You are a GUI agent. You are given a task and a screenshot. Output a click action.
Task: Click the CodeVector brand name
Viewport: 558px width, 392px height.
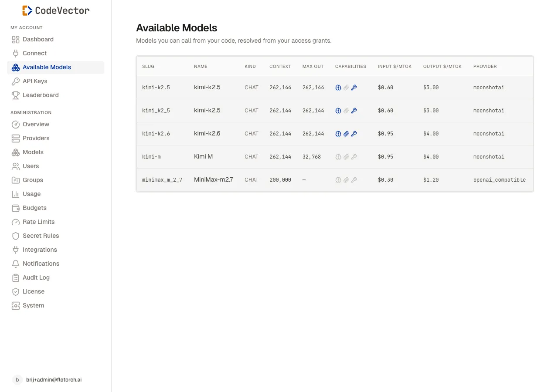pyautogui.click(x=62, y=10)
